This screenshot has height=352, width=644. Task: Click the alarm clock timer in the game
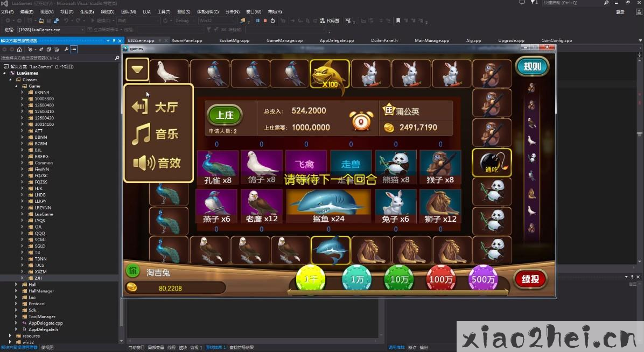pos(361,121)
